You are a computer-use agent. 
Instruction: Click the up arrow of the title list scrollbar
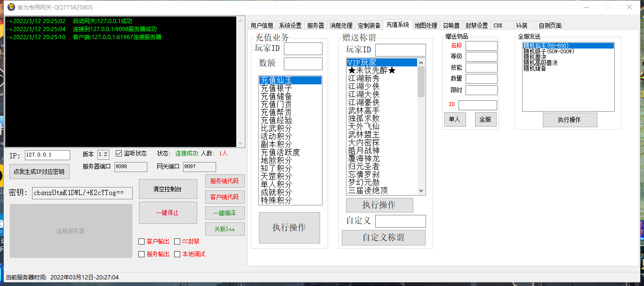pyautogui.click(x=421, y=62)
